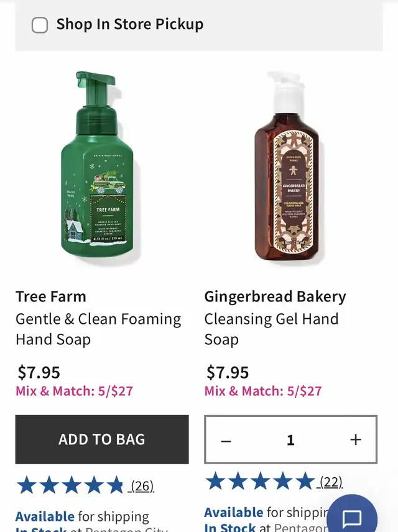The width and height of the screenshot is (398, 532).
Task: Click Tree Farm Mix & Match 5/$27 offer
Action: 74,391
